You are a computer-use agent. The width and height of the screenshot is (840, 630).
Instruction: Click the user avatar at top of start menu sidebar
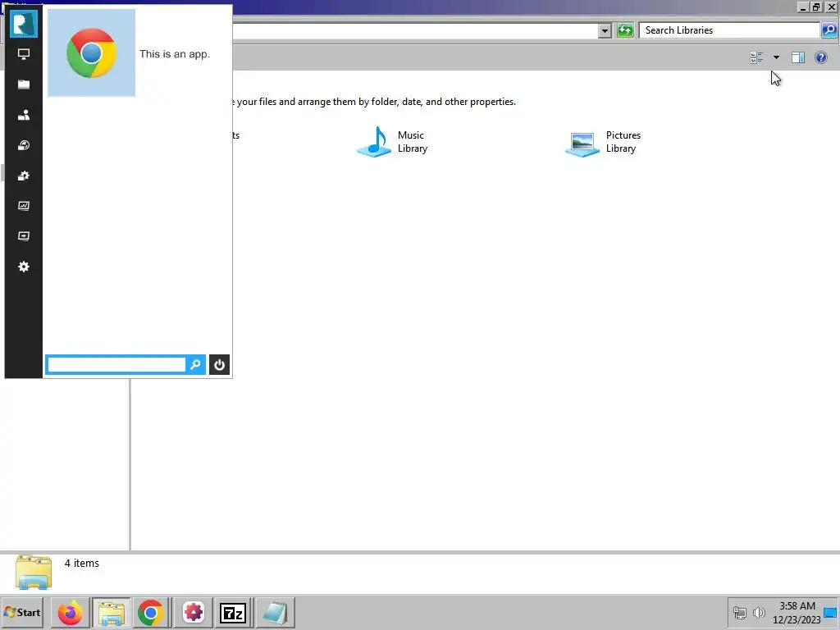pyautogui.click(x=24, y=24)
